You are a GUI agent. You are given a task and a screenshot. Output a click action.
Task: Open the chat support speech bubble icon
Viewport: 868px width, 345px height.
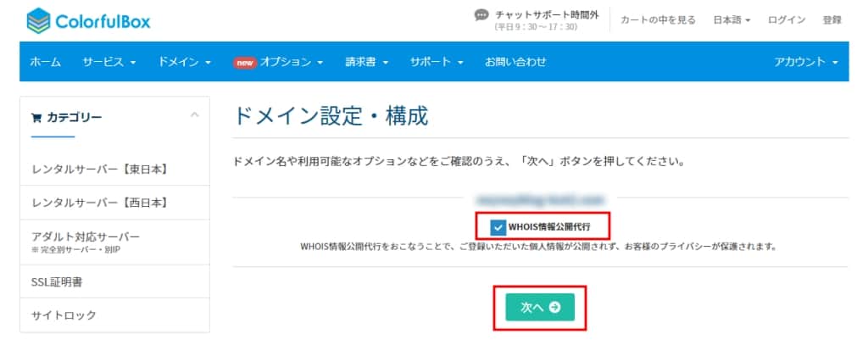coord(481,15)
